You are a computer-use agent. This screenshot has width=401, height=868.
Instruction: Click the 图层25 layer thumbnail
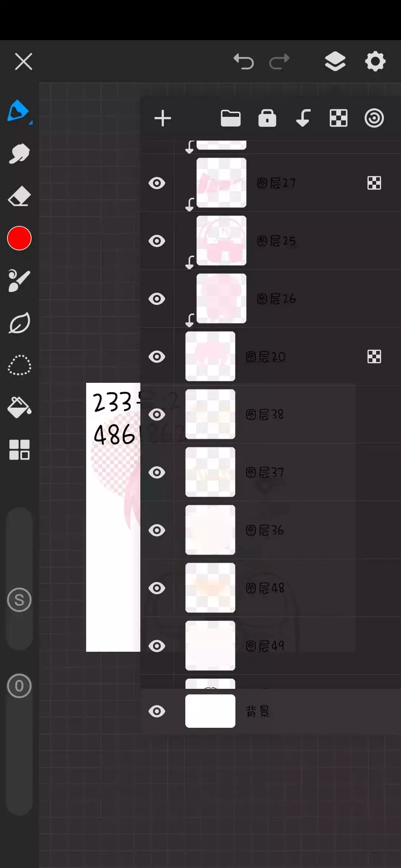point(221,240)
